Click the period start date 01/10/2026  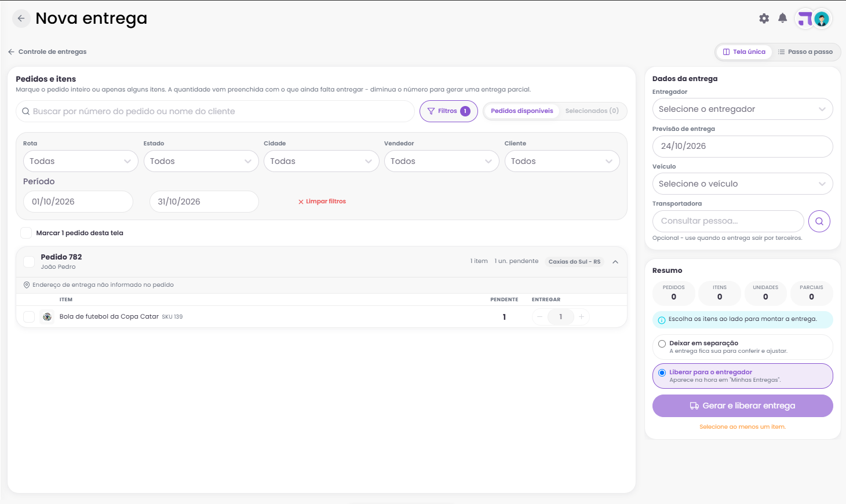(78, 202)
